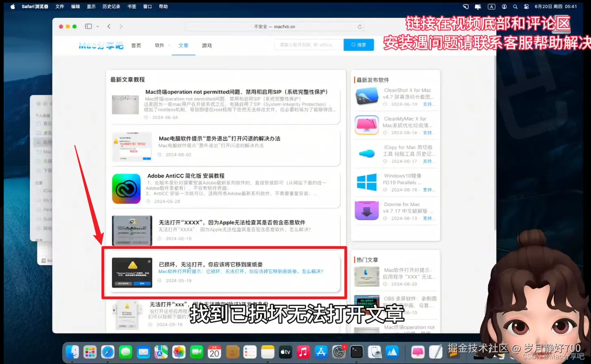Image resolution: width=591 pixels, height=364 pixels.
Task: Click the OBS 录屏软件 thumbnail in 热门文章
Action: [367, 303]
